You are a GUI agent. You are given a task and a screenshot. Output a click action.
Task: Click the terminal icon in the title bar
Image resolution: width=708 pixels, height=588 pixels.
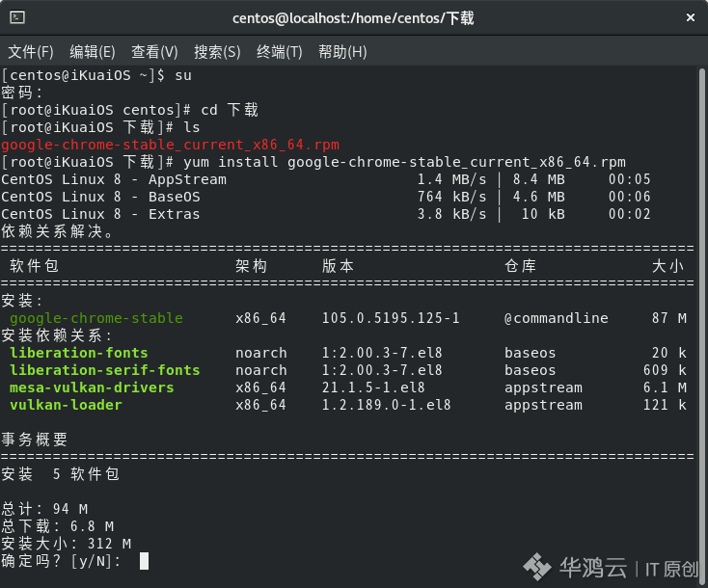pos(17,17)
